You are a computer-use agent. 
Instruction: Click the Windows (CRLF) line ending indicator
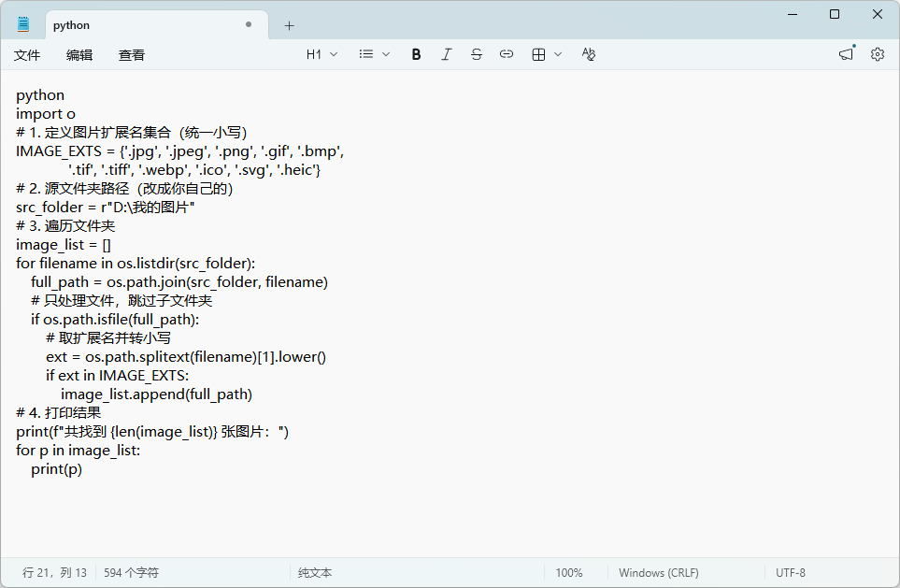pos(658,572)
